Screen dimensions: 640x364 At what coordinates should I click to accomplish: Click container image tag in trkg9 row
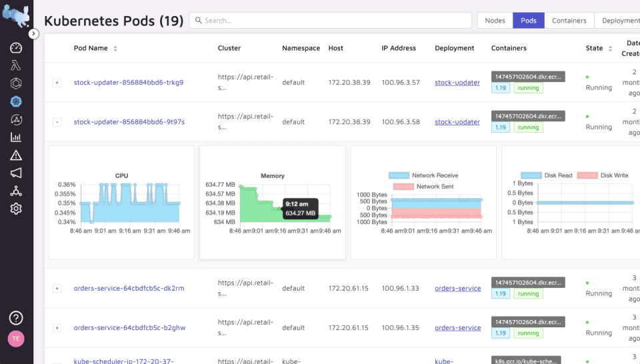(528, 77)
